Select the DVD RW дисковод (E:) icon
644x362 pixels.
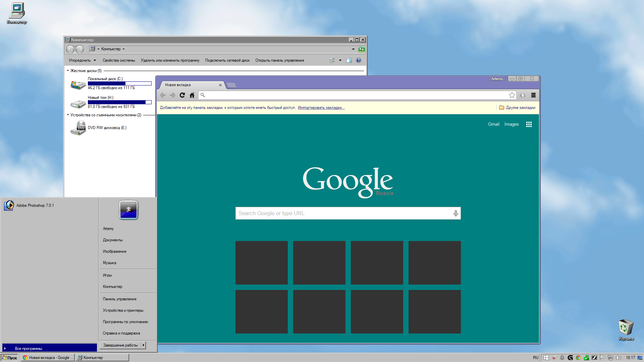[78, 128]
